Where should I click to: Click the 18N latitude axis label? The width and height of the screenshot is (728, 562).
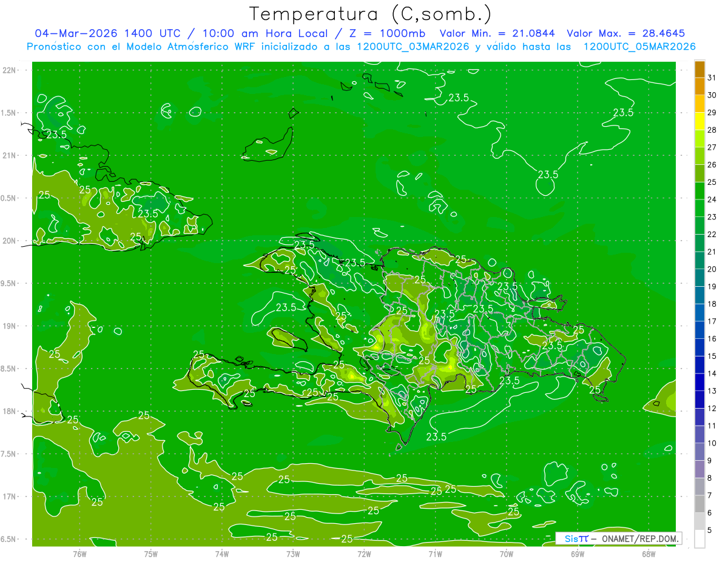[10, 412]
